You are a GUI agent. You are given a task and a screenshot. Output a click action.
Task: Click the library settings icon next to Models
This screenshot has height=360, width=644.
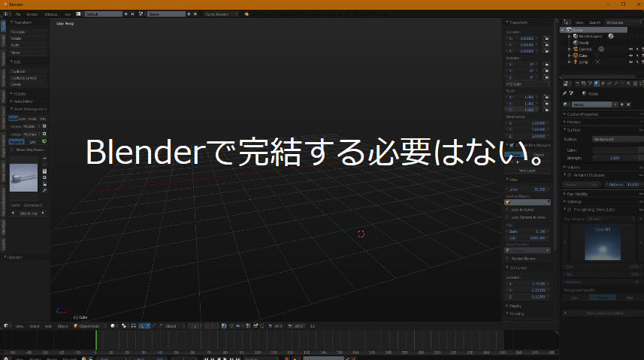point(44,126)
